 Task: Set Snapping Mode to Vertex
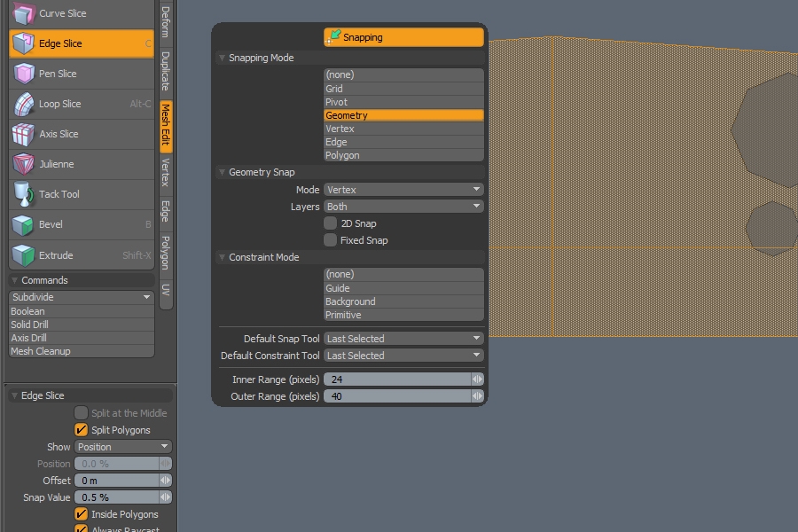point(403,129)
